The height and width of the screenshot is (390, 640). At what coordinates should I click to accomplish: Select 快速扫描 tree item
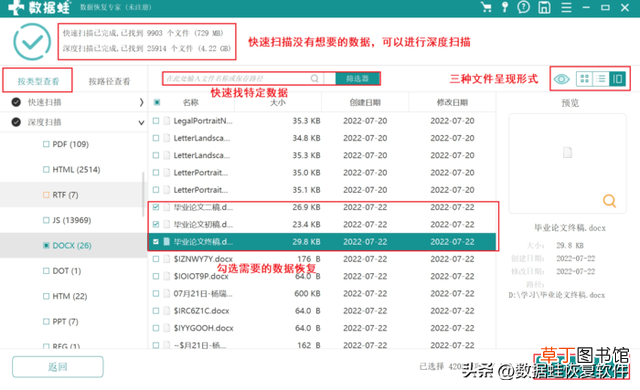(x=44, y=102)
